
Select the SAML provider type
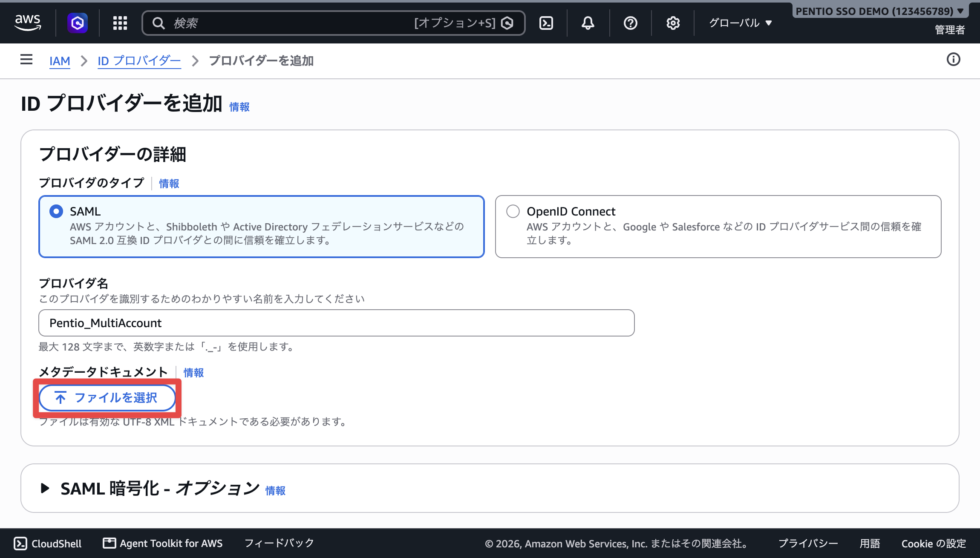tap(262, 227)
